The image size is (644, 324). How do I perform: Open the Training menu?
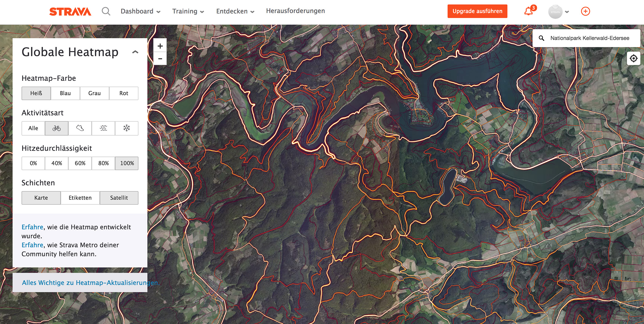pyautogui.click(x=188, y=11)
